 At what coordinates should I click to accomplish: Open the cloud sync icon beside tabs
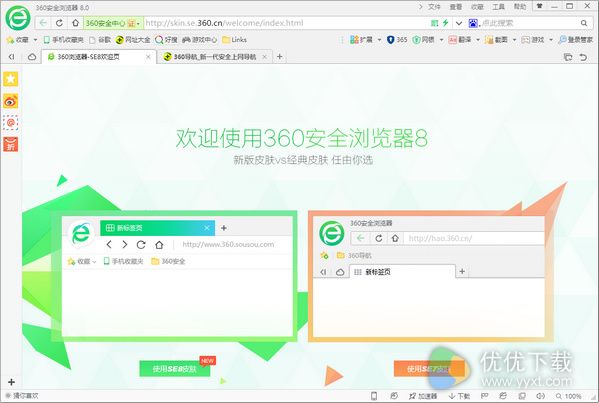(x=32, y=57)
